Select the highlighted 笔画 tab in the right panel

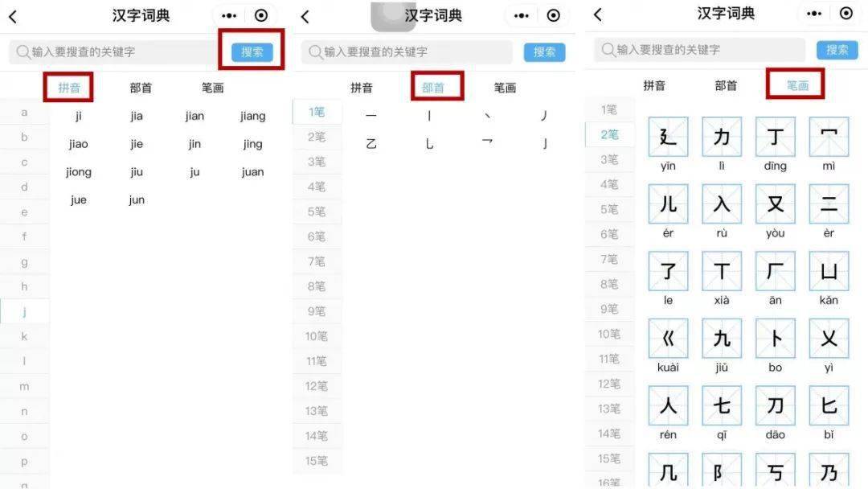click(x=798, y=85)
